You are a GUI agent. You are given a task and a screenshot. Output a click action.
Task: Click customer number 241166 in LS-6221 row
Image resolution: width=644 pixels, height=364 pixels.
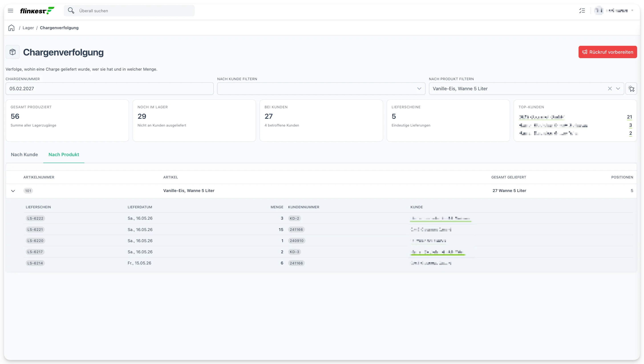[296, 230]
